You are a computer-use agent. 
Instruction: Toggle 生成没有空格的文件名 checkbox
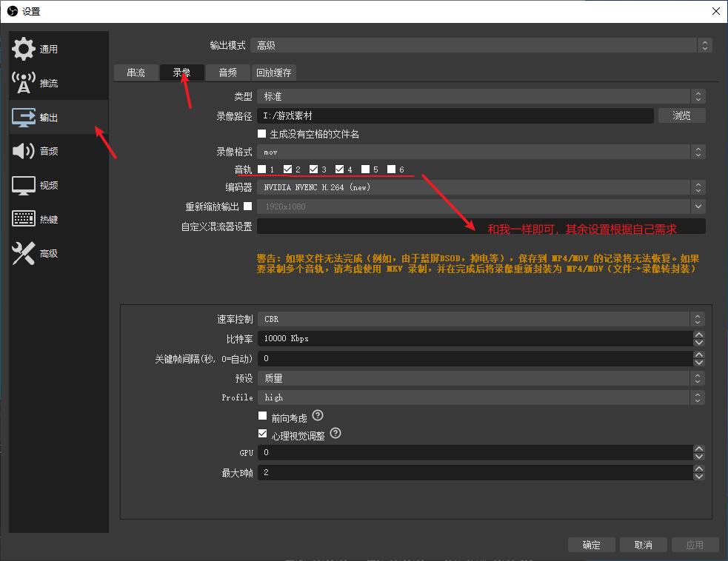pyautogui.click(x=262, y=134)
